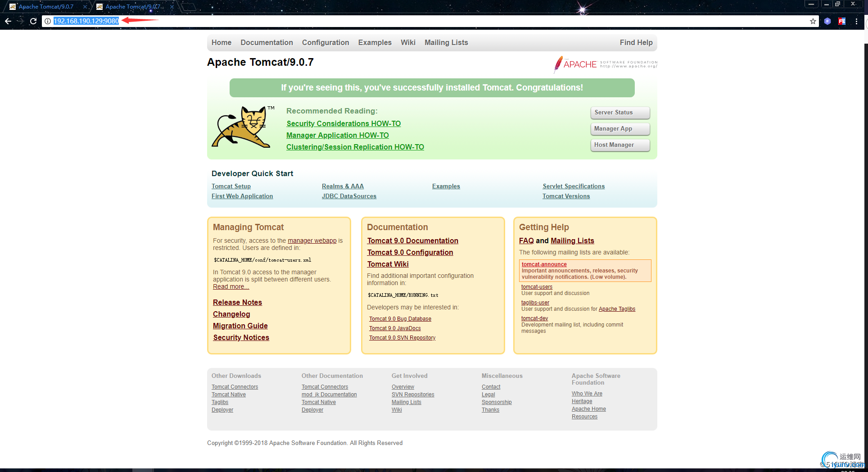Go back using the browser back arrow
The width and height of the screenshot is (868, 472).
pyautogui.click(x=8, y=21)
